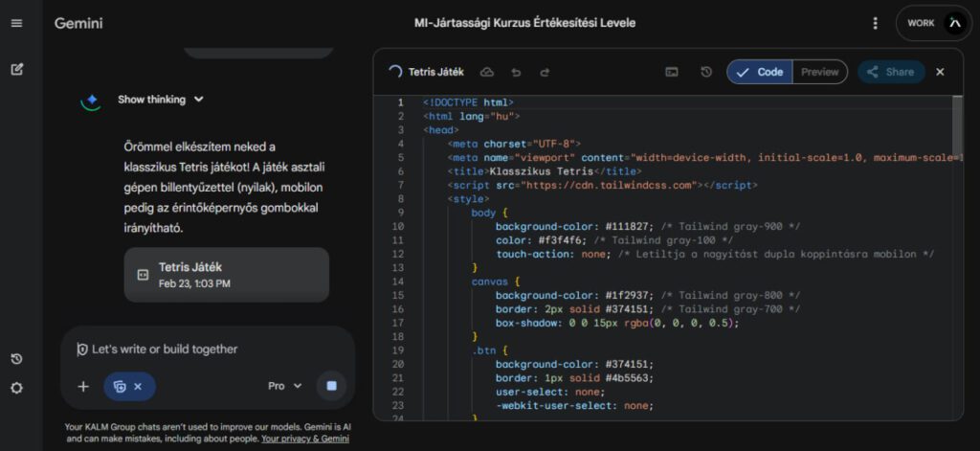Stop the response generation
The width and height of the screenshot is (980, 451).
(331, 386)
